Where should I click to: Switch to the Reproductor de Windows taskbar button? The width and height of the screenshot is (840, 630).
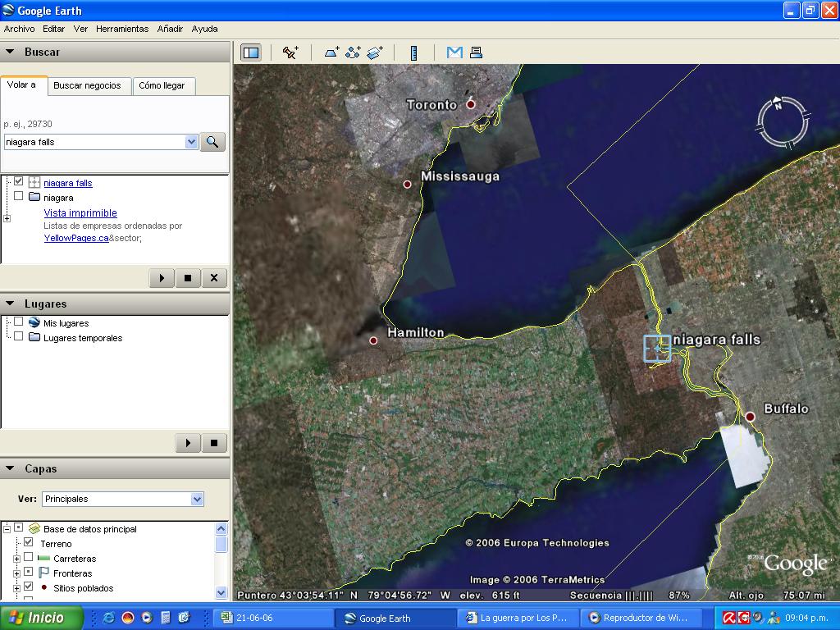643,618
